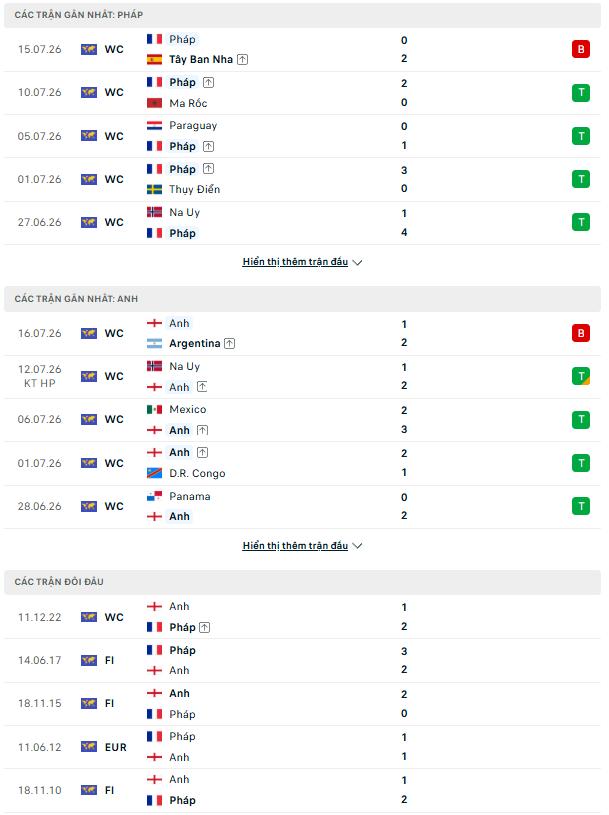
Task: Click the red B badge for Anh vs Argentina
Action: pos(580,333)
